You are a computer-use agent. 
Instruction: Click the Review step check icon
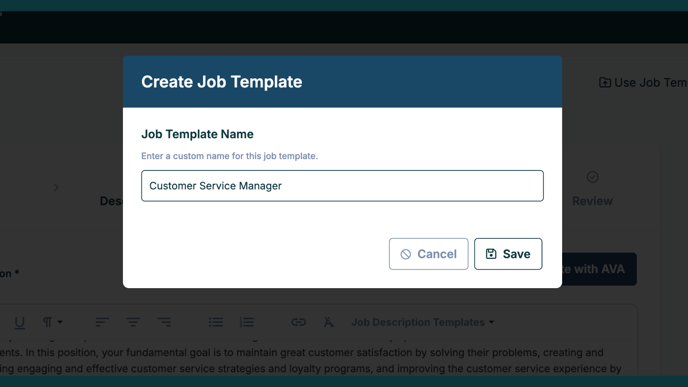click(x=592, y=177)
